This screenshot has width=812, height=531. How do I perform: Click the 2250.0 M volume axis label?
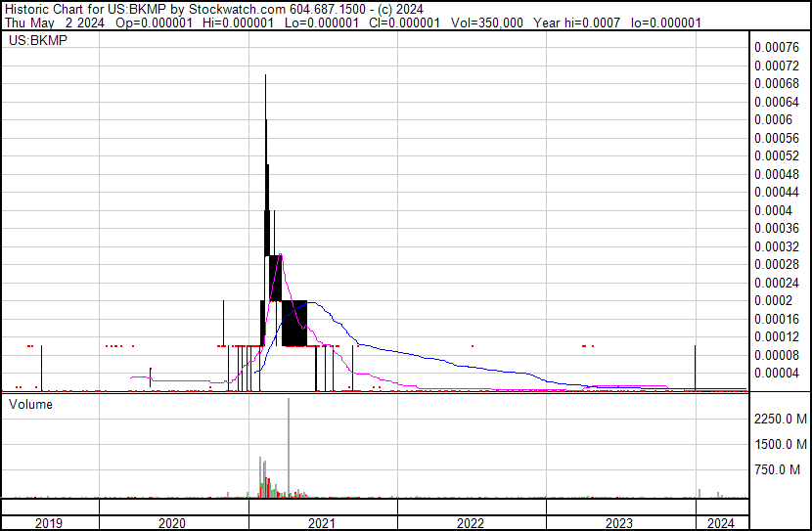tap(780, 420)
